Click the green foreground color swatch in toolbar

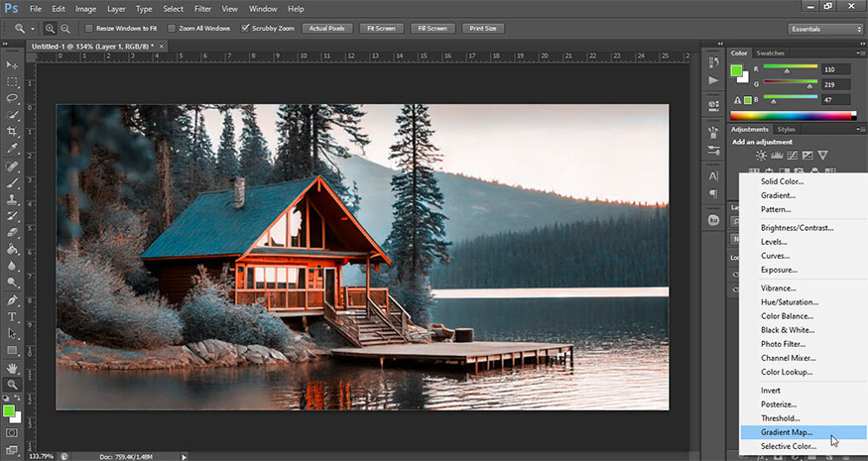(10, 409)
